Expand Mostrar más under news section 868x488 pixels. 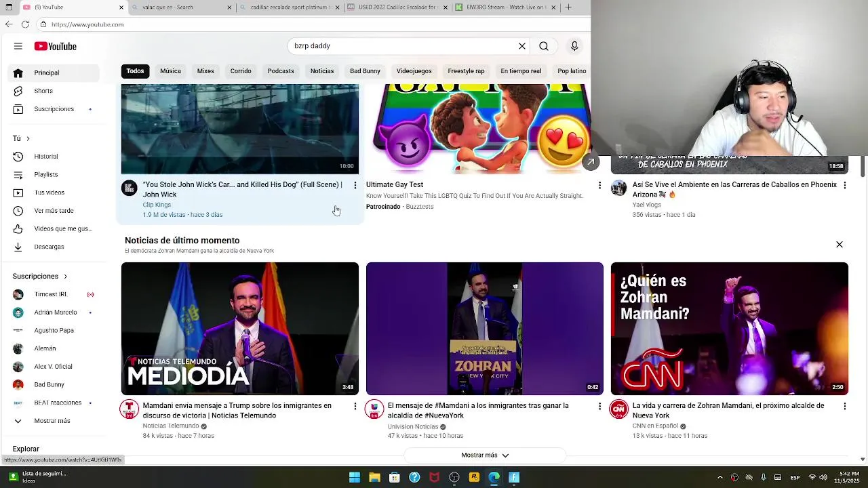click(x=485, y=455)
